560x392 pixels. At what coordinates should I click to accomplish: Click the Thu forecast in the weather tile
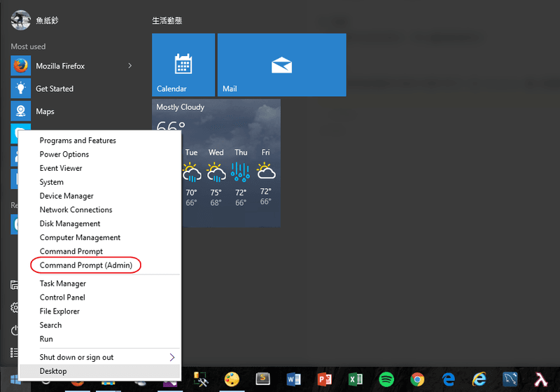click(x=241, y=177)
